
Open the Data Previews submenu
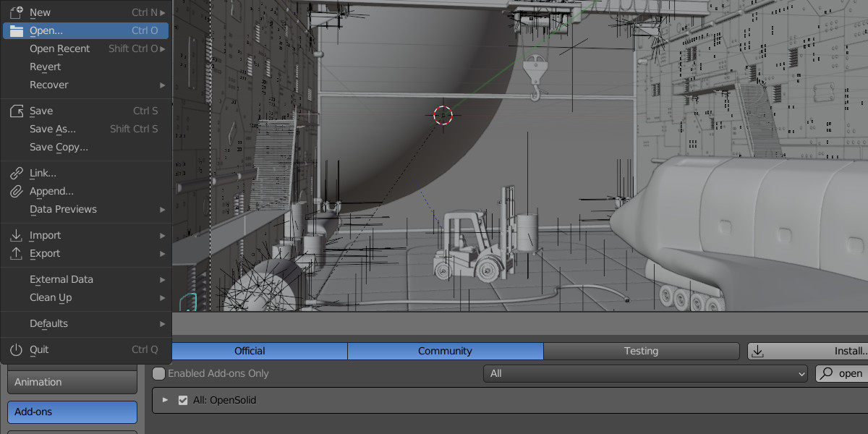tap(86, 209)
